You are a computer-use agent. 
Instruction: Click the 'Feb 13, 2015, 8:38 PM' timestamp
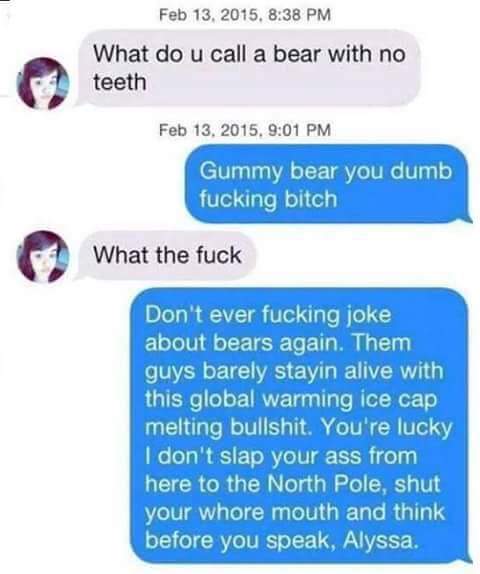coord(245,15)
